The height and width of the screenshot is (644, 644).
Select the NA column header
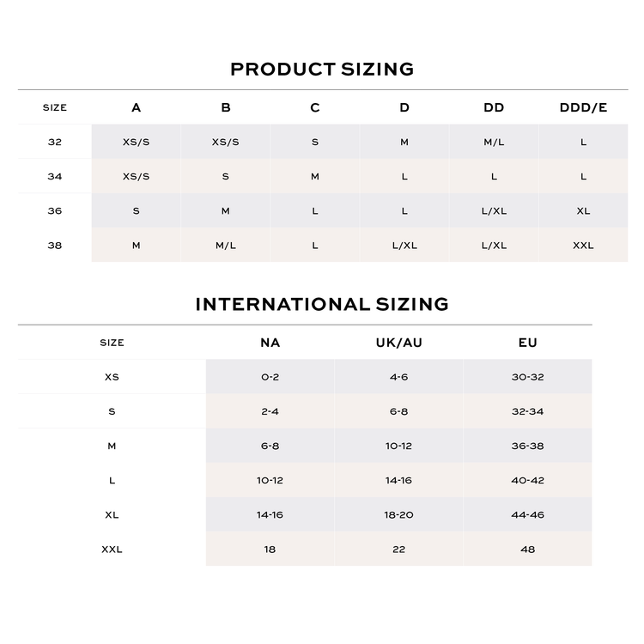[270, 343]
